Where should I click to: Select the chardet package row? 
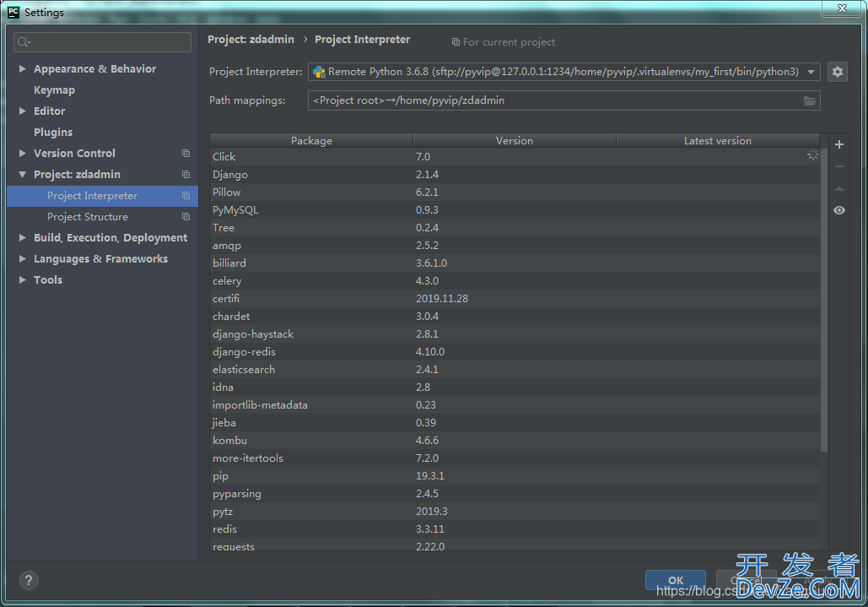(515, 317)
